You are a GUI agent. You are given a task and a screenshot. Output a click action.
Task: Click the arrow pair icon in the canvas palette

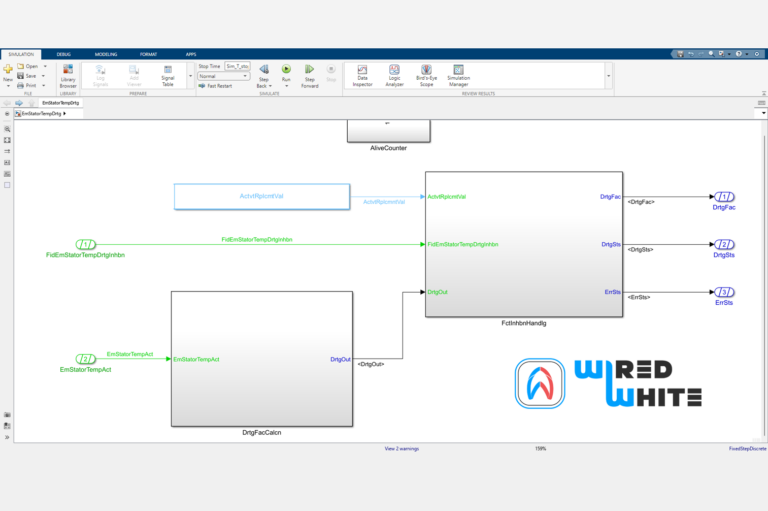click(x=7, y=151)
